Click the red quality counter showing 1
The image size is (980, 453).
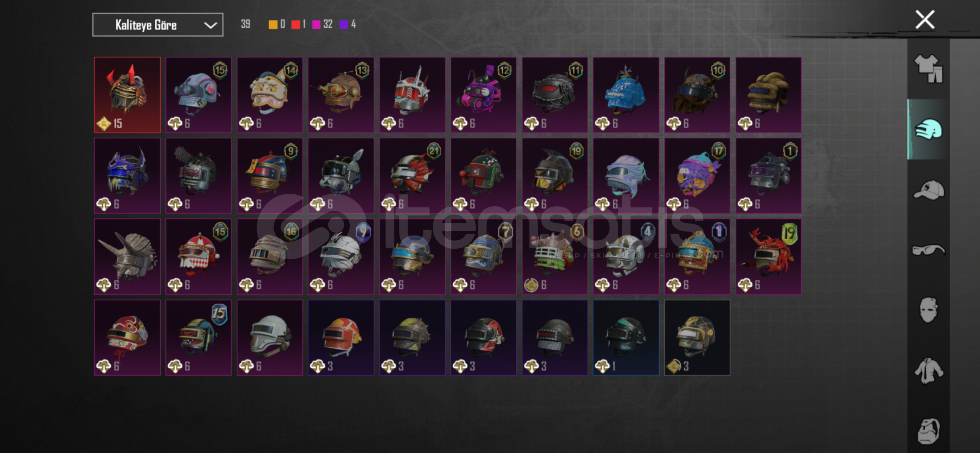click(x=298, y=24)
